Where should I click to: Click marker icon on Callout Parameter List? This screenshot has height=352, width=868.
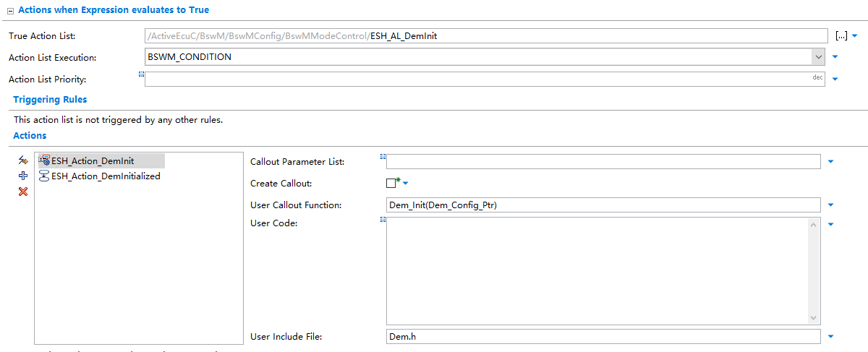coord(383,156)
